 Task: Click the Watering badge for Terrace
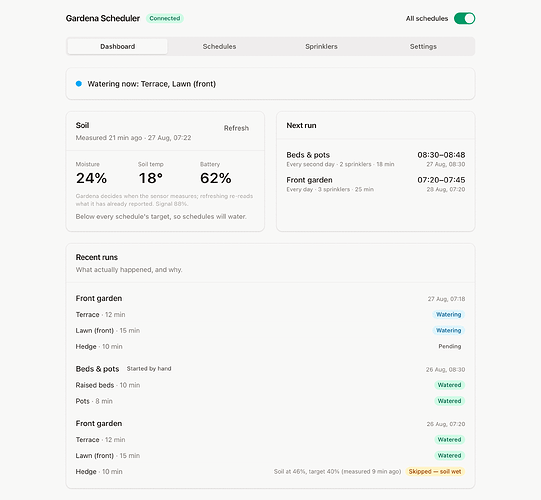[449, 314]
